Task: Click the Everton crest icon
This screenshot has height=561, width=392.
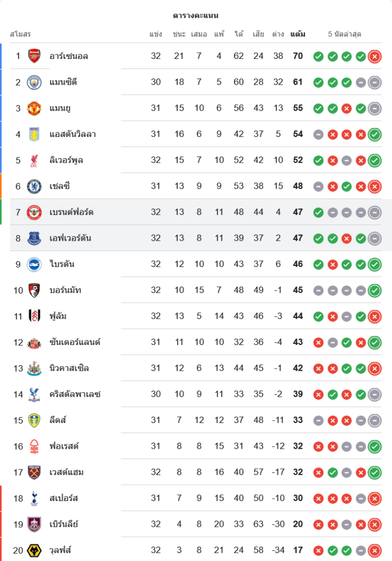Action: 35,238
